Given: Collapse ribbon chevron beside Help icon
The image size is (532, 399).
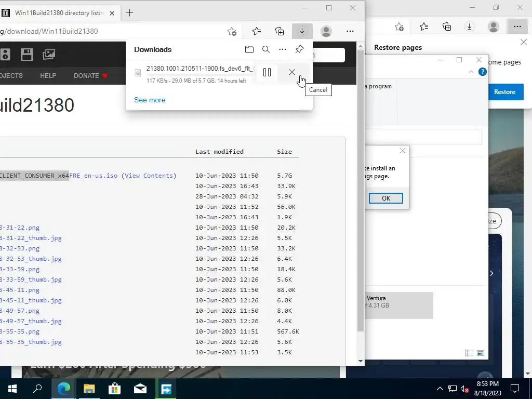Looking at the screenshot, I should [x=471, y=72].
